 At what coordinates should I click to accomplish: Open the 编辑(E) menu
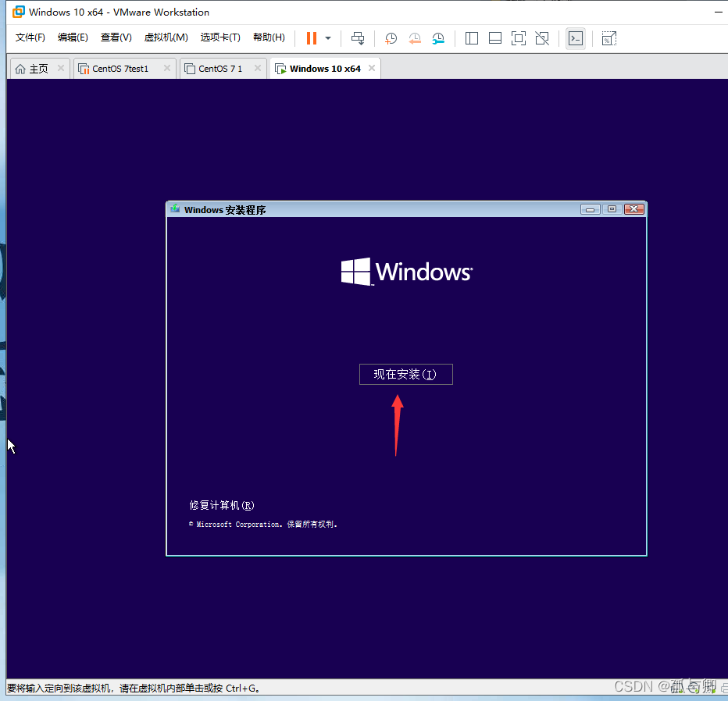click(x=73, y=37)
